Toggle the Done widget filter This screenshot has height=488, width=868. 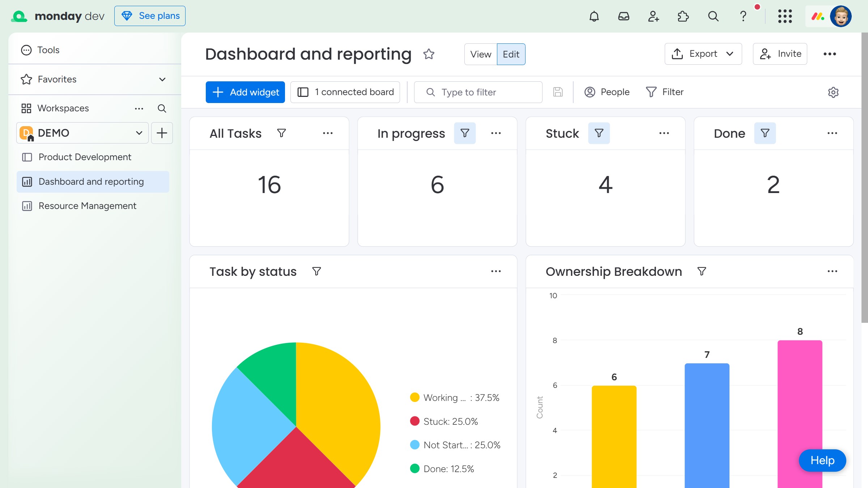click(765, 133)
